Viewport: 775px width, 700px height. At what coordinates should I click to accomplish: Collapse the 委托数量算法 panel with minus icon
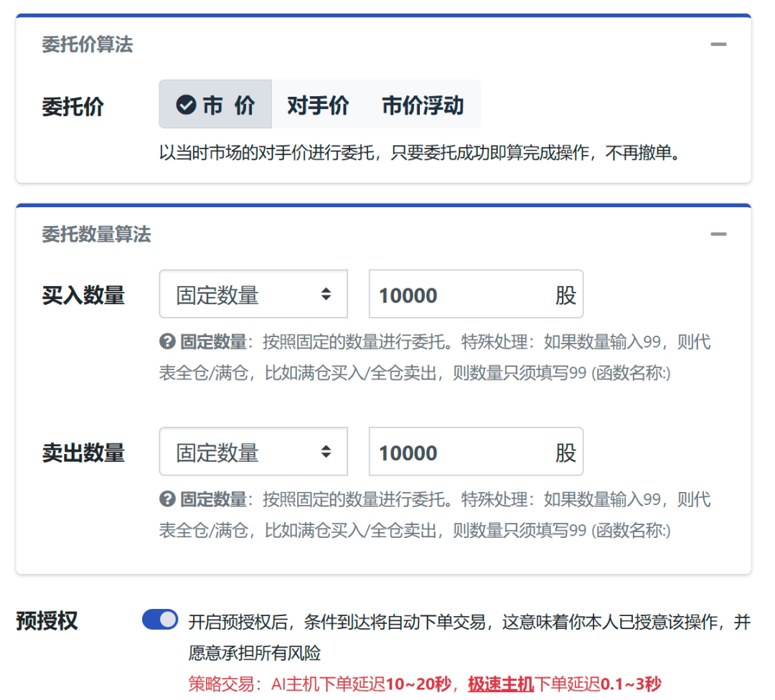[718, 235]
